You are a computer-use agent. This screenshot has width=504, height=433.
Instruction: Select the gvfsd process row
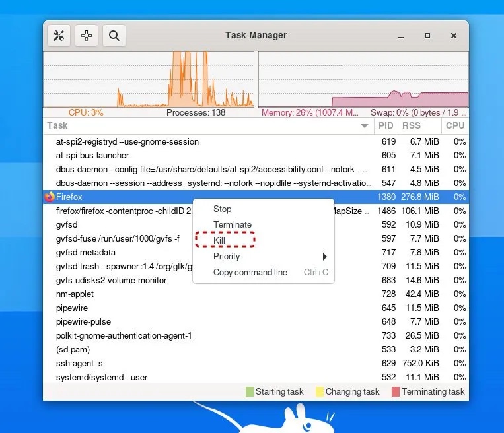pos(256,224)
